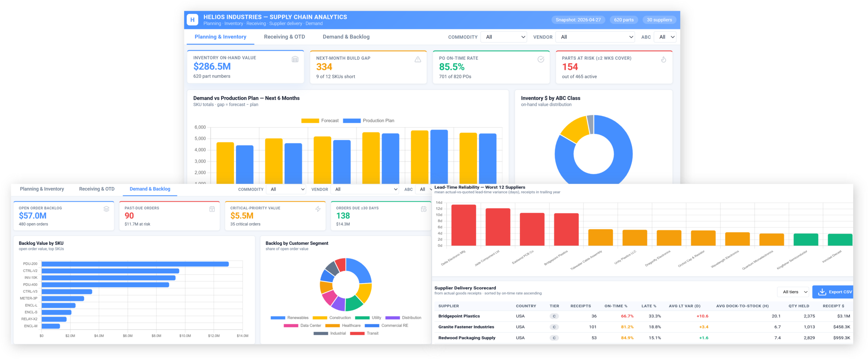This screenshot has width=868, height=359.
Task: Toggle Forecast legend swatch
Action: click(310, 121)
